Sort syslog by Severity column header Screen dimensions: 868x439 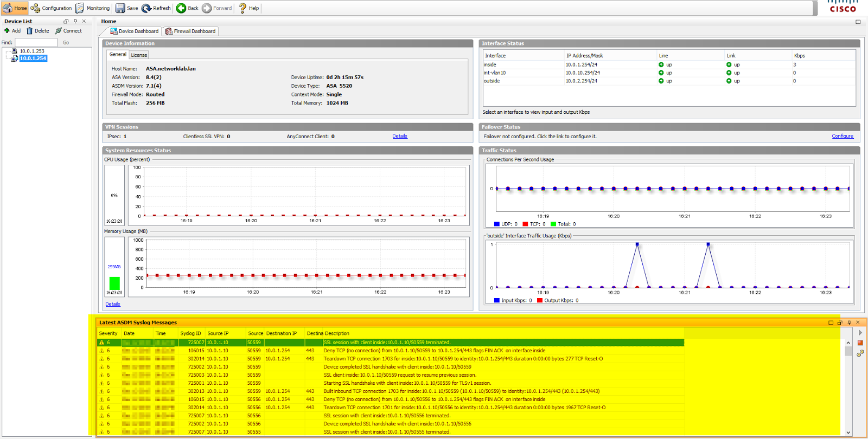(x=108, y=334)
